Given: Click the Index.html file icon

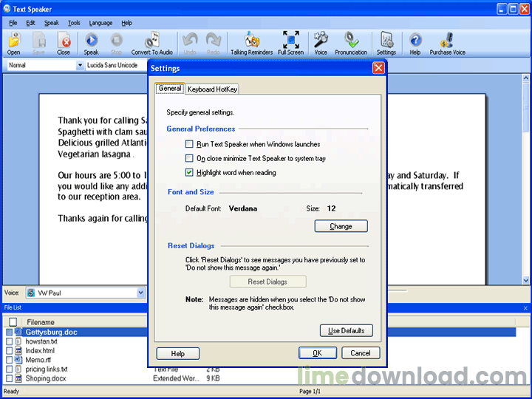Looking at the screenshot, I should [x=18, y=350].
